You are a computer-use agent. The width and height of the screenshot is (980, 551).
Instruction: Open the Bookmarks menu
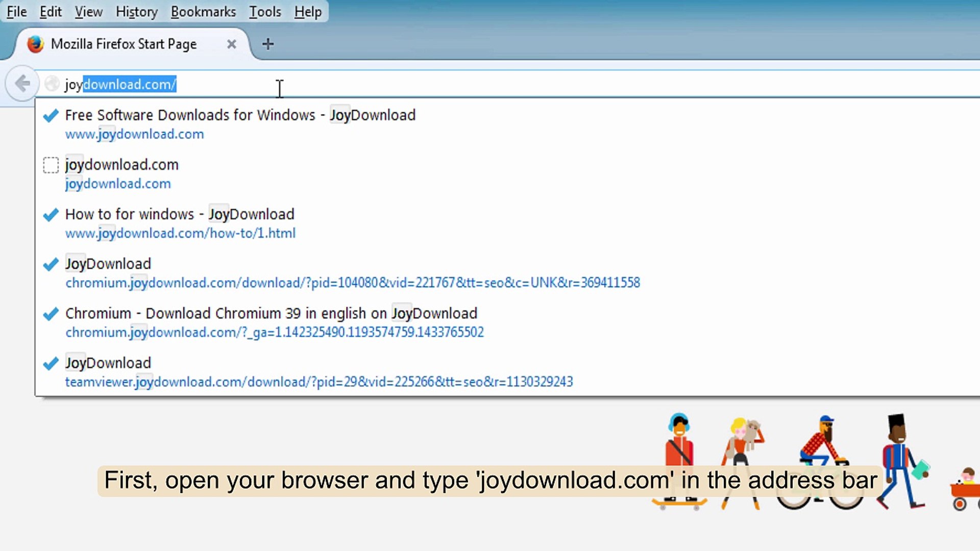click(x=203, y=11)
